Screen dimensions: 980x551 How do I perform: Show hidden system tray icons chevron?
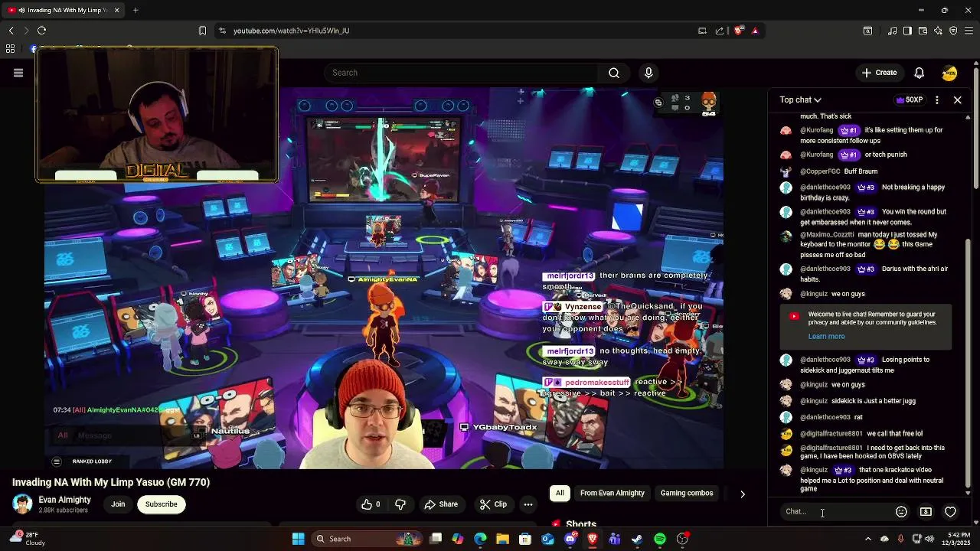(x=867, y=539)
